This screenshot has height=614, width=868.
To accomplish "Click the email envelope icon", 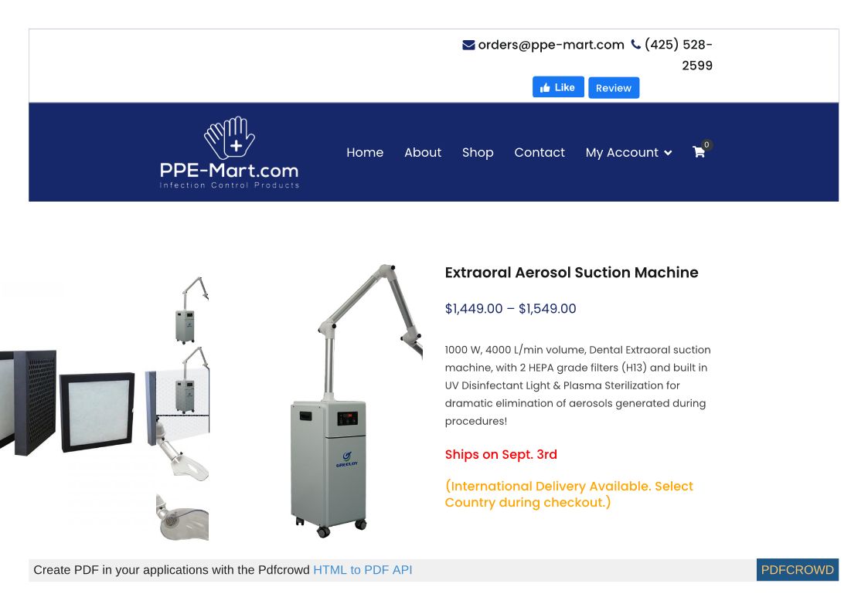I will coord(468,46).
